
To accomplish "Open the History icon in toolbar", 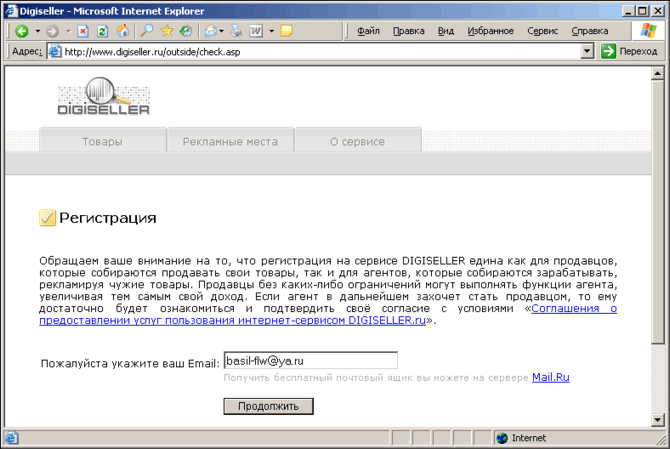I will [186, 31].
